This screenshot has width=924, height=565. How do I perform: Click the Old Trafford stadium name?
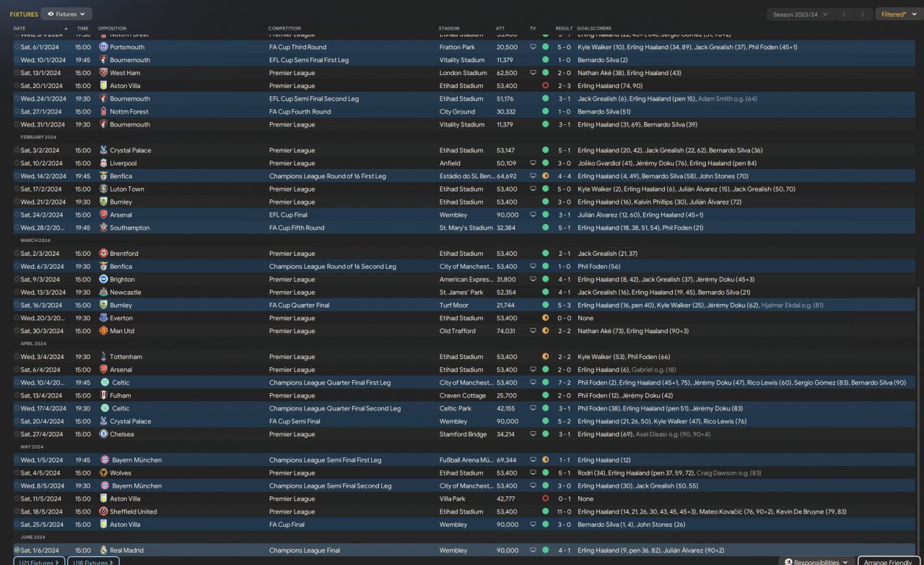tap(458, 331)
